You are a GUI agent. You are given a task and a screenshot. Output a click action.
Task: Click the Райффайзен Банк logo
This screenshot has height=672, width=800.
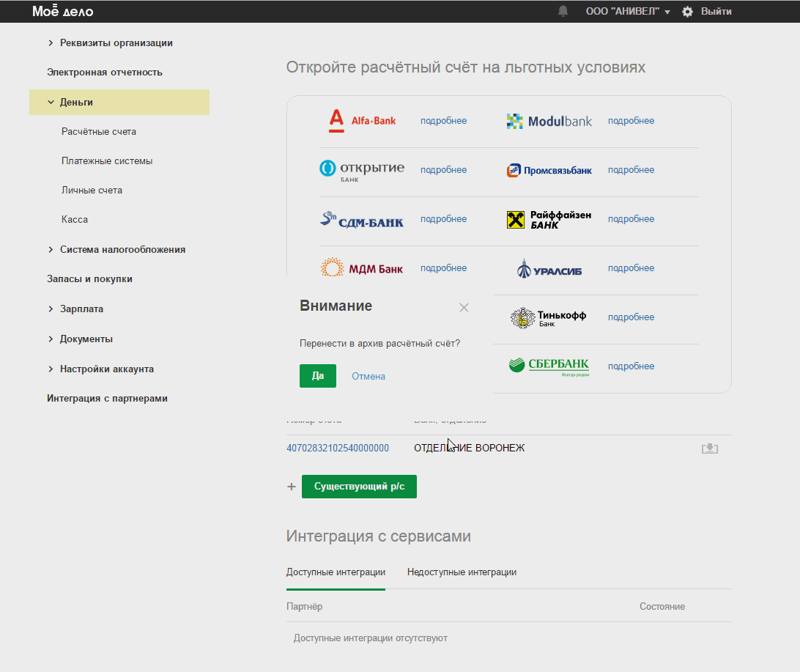point(549,219)
